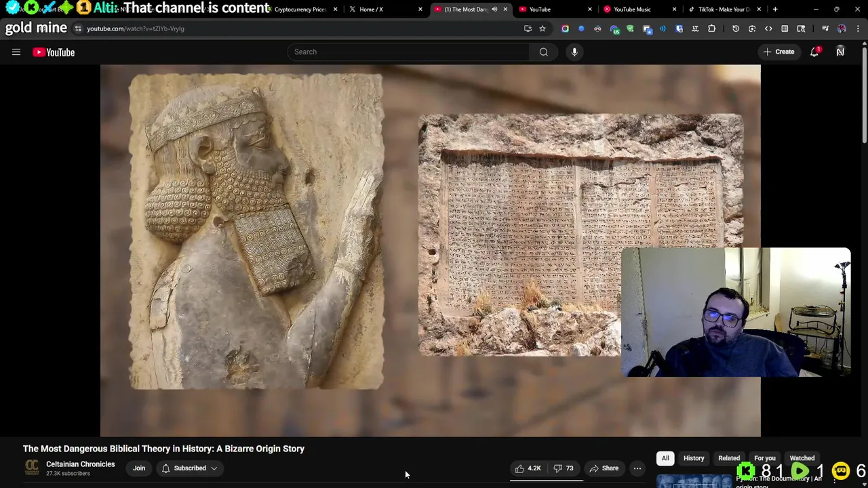The height and width of the screenshot is (488, 868).
Task: Open the media controls toolbar icon
Action: coord(825,28)
